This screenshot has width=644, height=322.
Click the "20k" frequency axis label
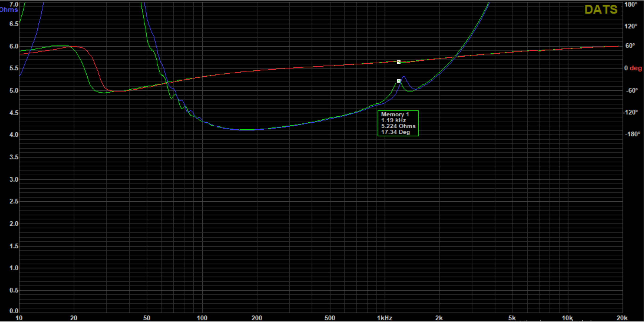pyautogui.click(x=622, y=318)
